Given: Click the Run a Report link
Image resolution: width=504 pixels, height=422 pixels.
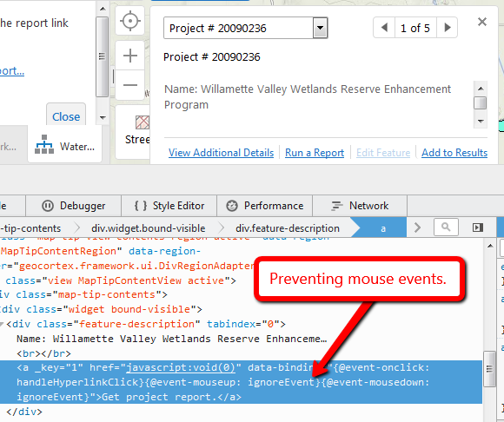Looking at the screenshot, I should coord(315,153).
